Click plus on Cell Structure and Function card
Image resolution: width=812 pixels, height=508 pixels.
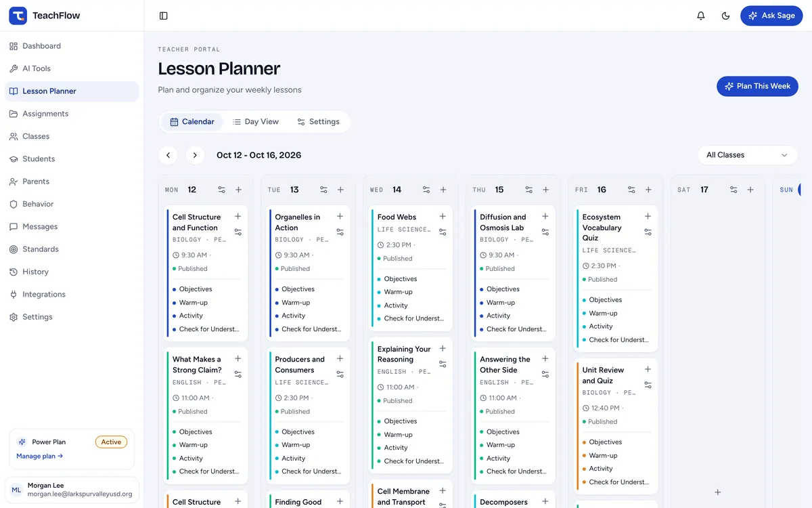coord(238,216)
